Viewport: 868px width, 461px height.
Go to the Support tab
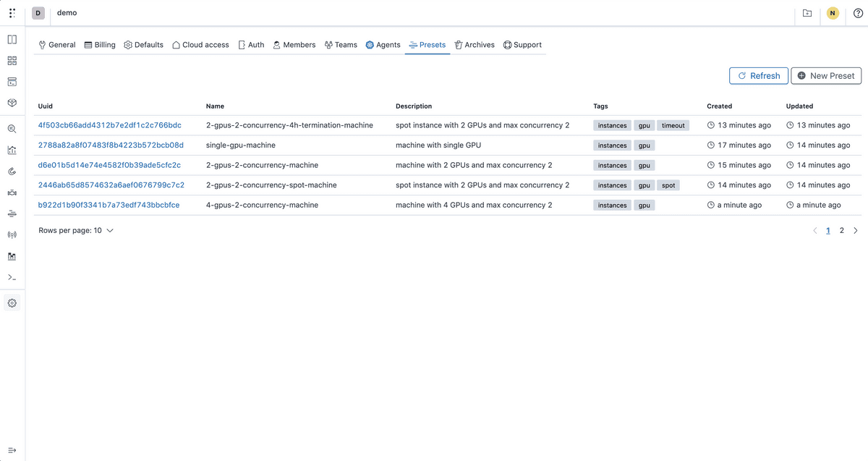pos(522,45)
